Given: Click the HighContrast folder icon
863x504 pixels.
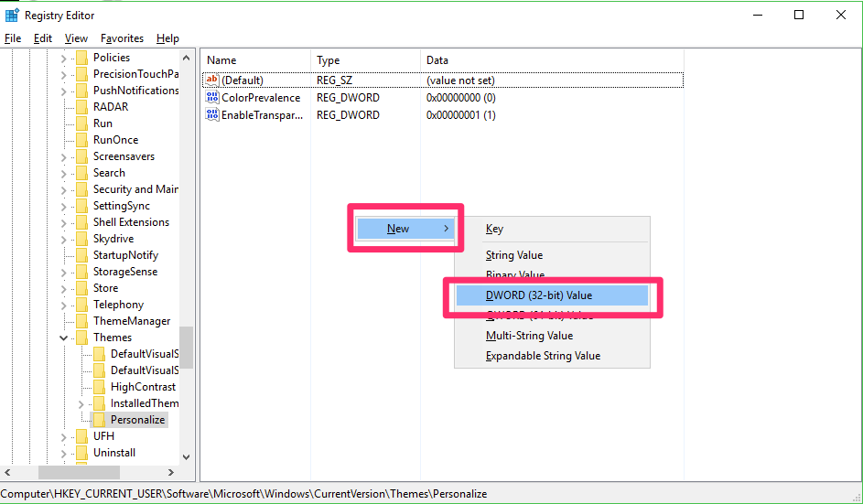Looking at the screenshot, I should point(100,387).
